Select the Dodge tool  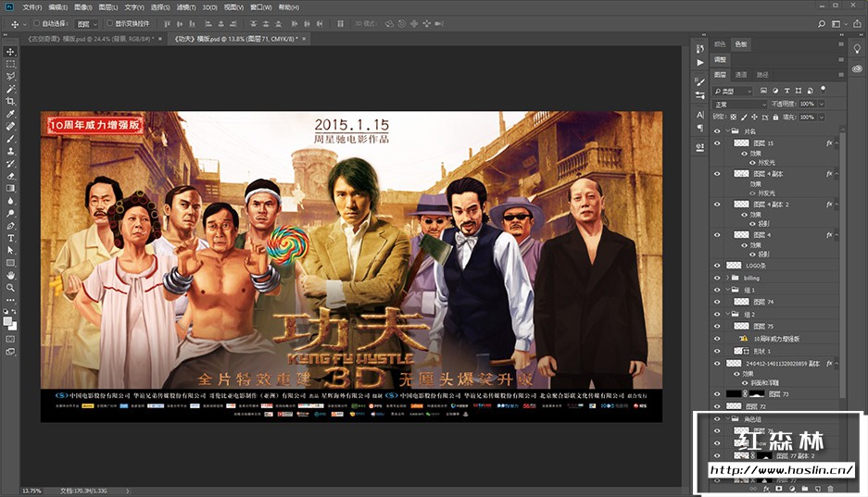tap(10, 214)
